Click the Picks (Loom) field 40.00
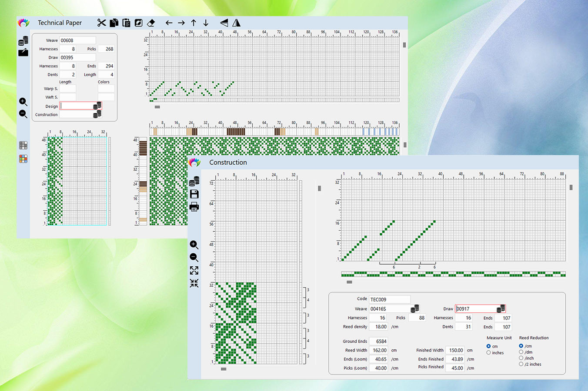The height and width of the screenshot is (391, 588). 378,368
